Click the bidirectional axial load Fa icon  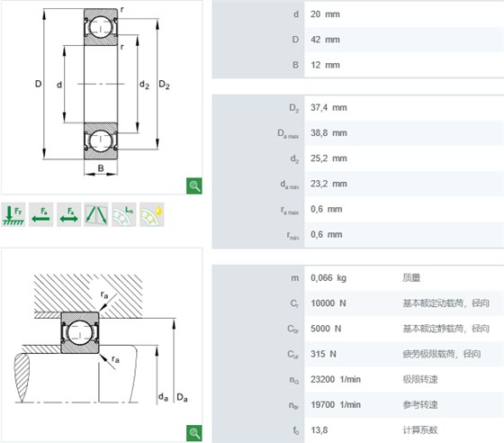(68, 215)
